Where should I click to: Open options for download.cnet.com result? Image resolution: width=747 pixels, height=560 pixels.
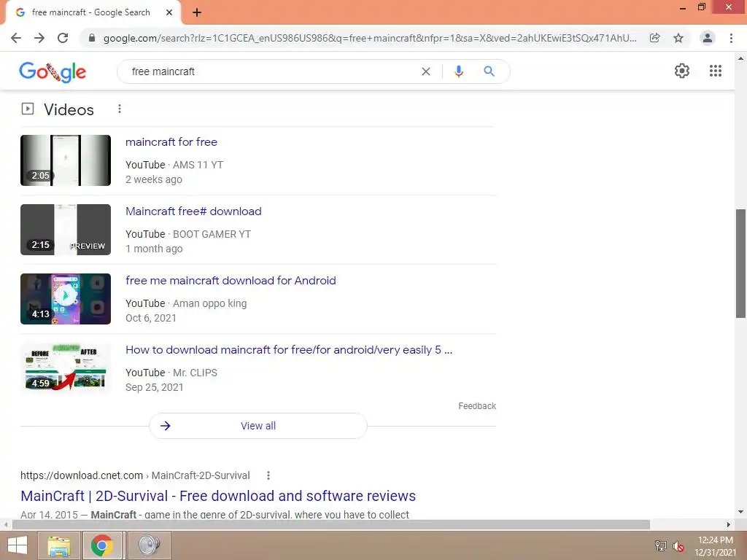pos(268,475)
